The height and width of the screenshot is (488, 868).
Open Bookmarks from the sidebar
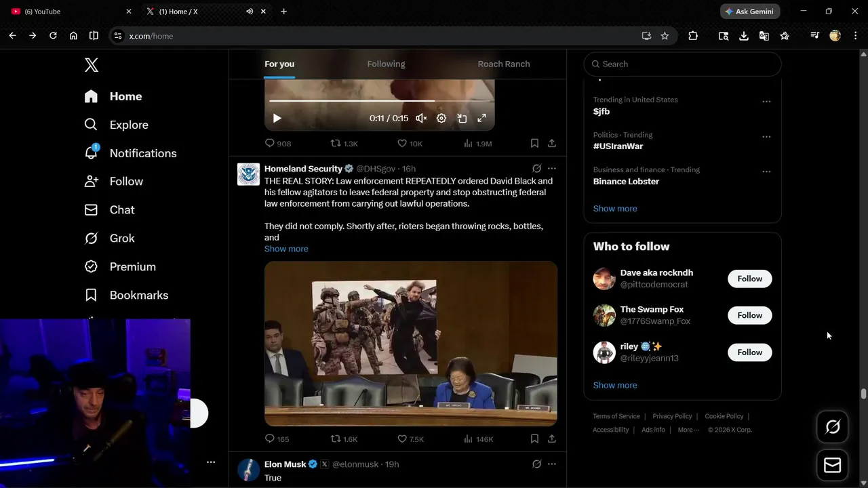click(126, 296)
